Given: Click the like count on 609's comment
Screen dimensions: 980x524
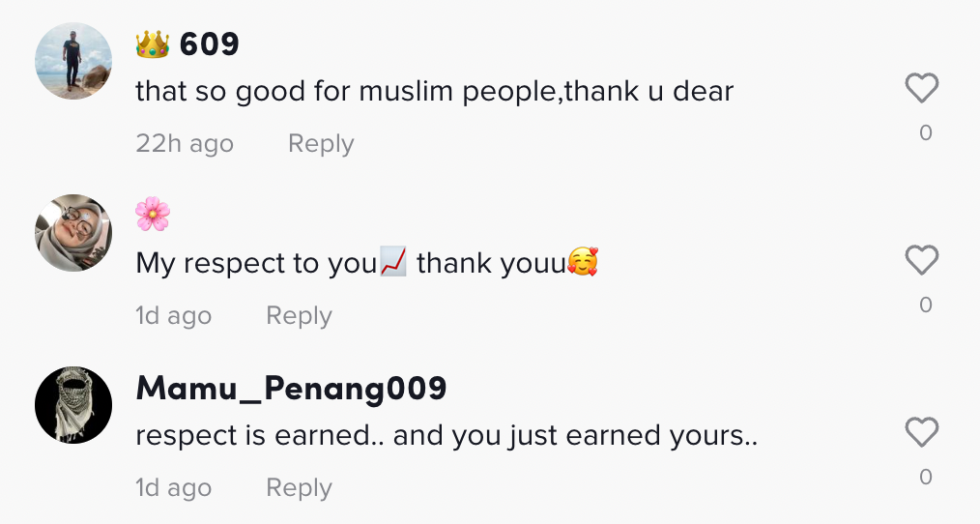Looking at the screenshot, I should point(925,133).
